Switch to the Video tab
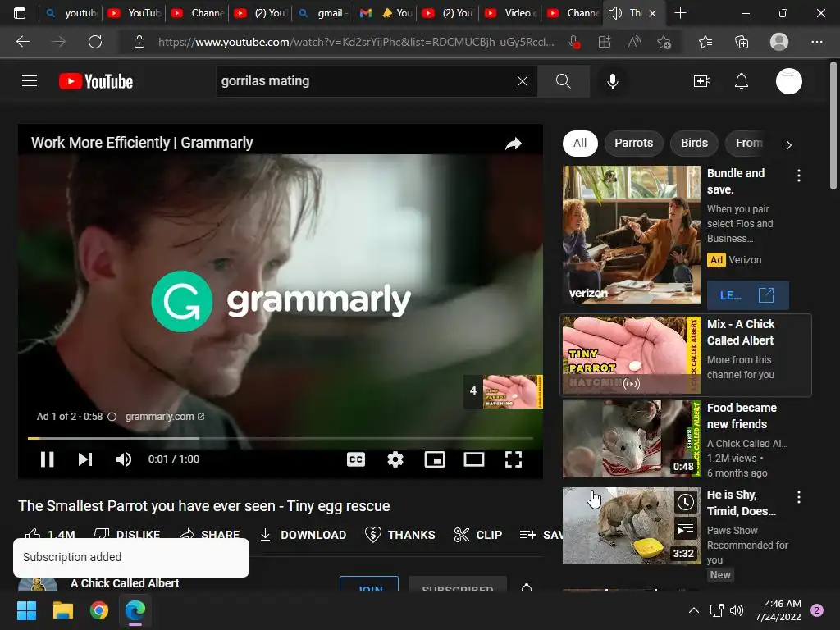 coord(510,13)
